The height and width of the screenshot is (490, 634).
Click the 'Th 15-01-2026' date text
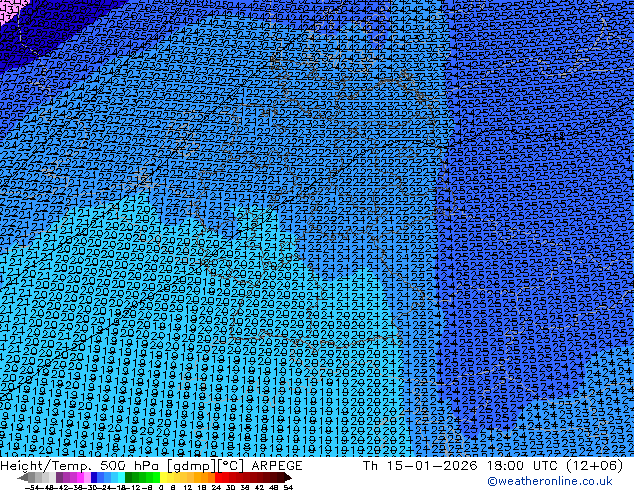click(420, 466)
